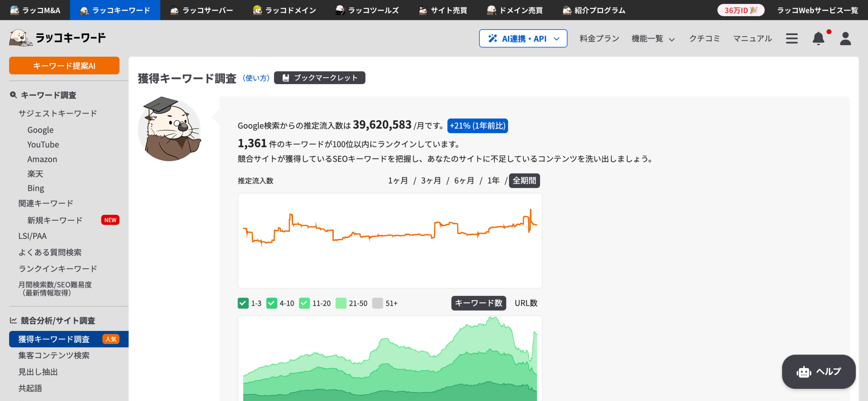This screenshot has width=868, height=401.
Task: Click the professor otter mascot image
Action: [x=170, y=129]
